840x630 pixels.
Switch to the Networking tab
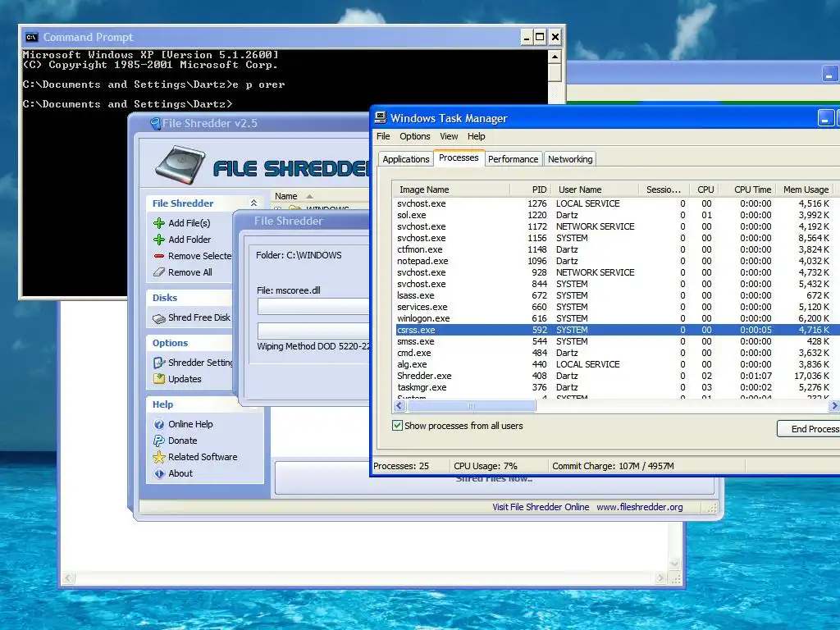tap(570, 159)
